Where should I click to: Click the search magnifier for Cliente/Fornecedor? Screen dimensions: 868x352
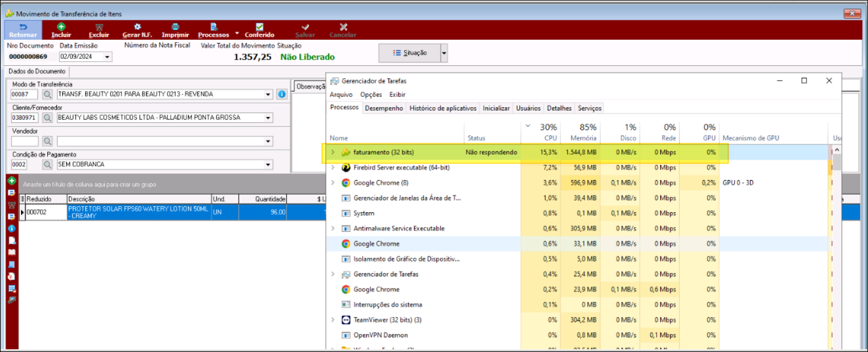[x=47, y=118]
